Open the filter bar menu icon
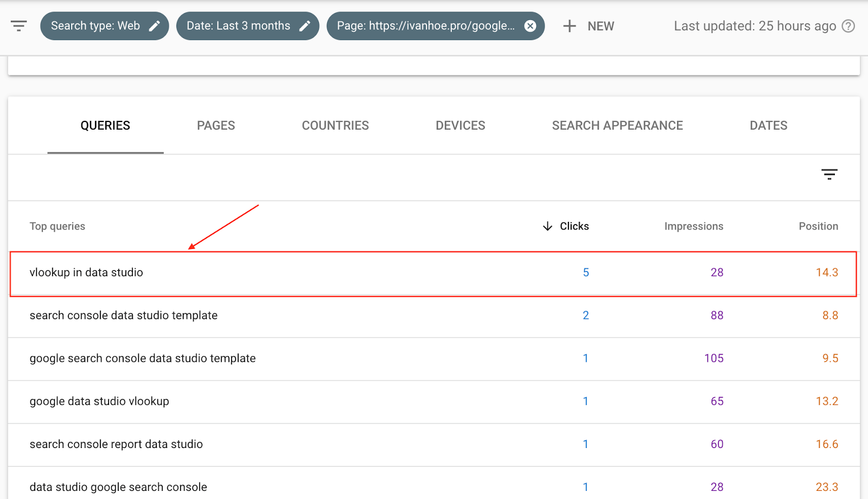868x499 pixels. coord(19,26)
